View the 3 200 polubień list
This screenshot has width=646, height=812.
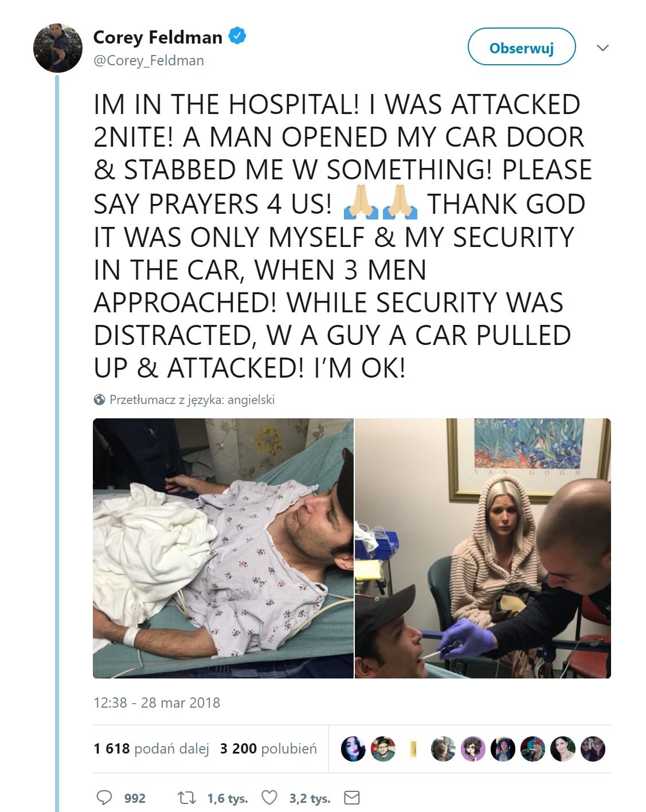268,748
